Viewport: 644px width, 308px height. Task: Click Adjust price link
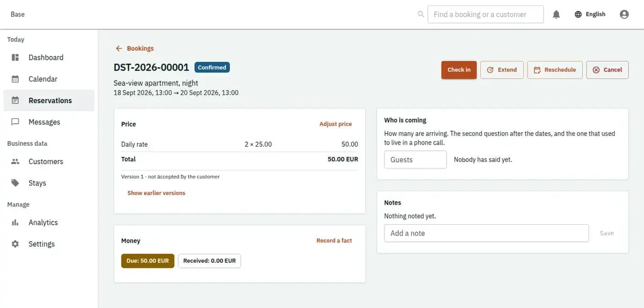click(x=335, y=124)
